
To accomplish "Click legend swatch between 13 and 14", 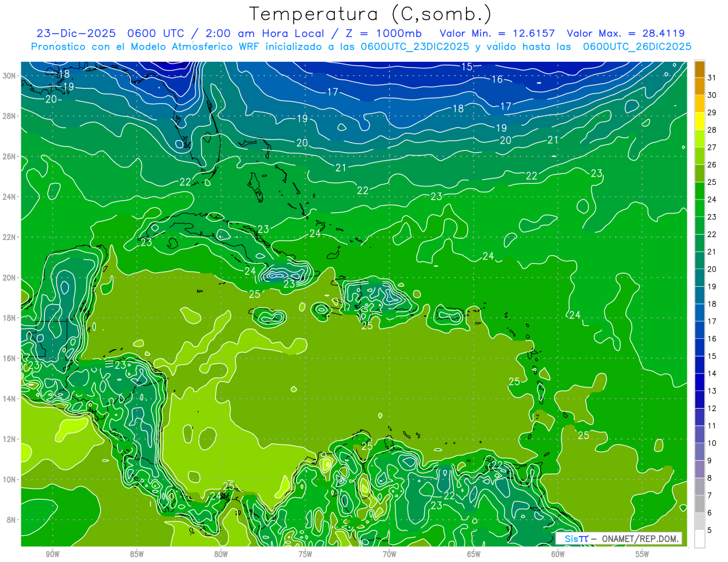I will pyautogui.click(x=699, y=382).
